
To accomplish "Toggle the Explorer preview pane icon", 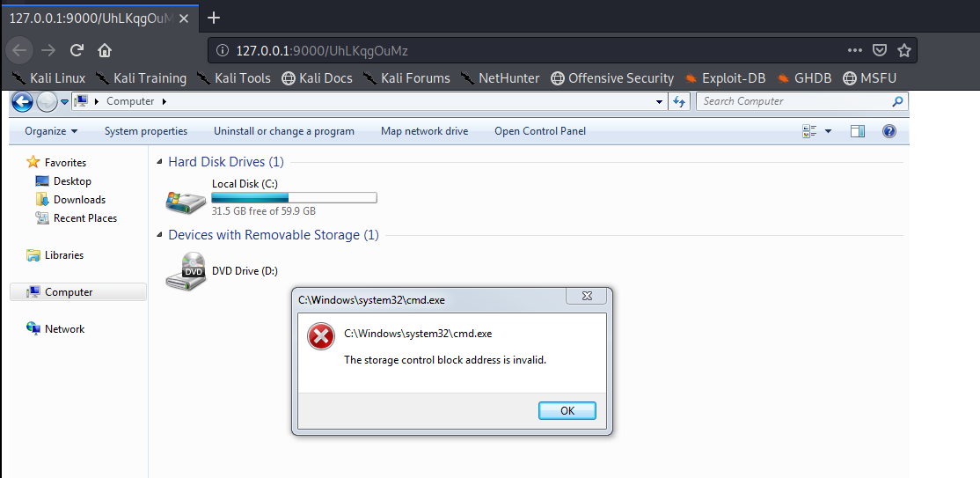I will pyautogui.click(x=858, y=131).
